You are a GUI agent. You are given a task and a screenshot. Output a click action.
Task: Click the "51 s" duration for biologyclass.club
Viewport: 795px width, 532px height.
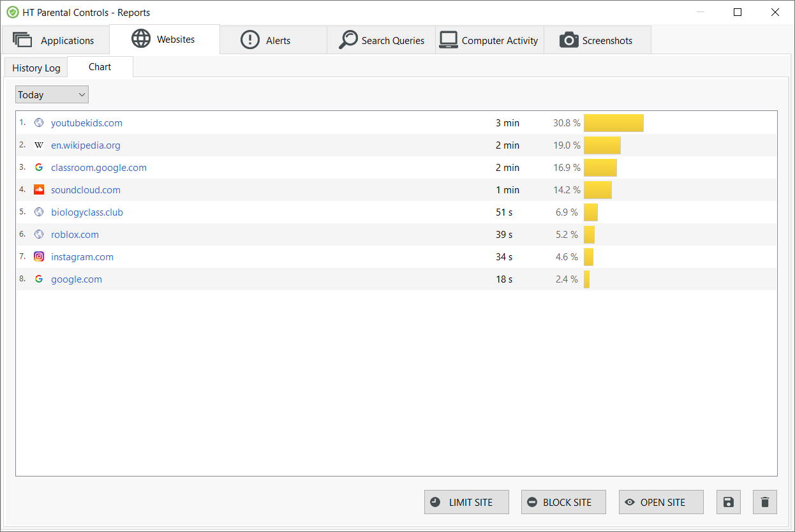pos(504,212)
